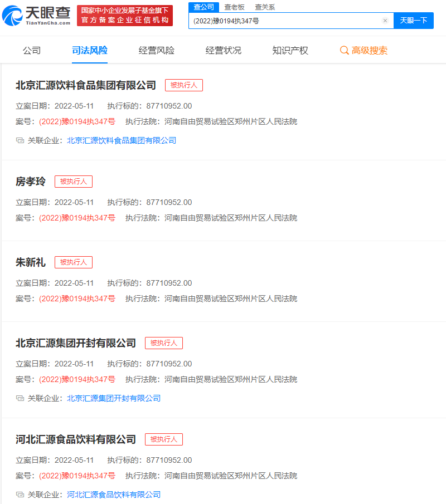Click 执行标的 amount in 朱新礼's entry
The height and width of the screenshot is (504, 446).
(x=169, y=283)
